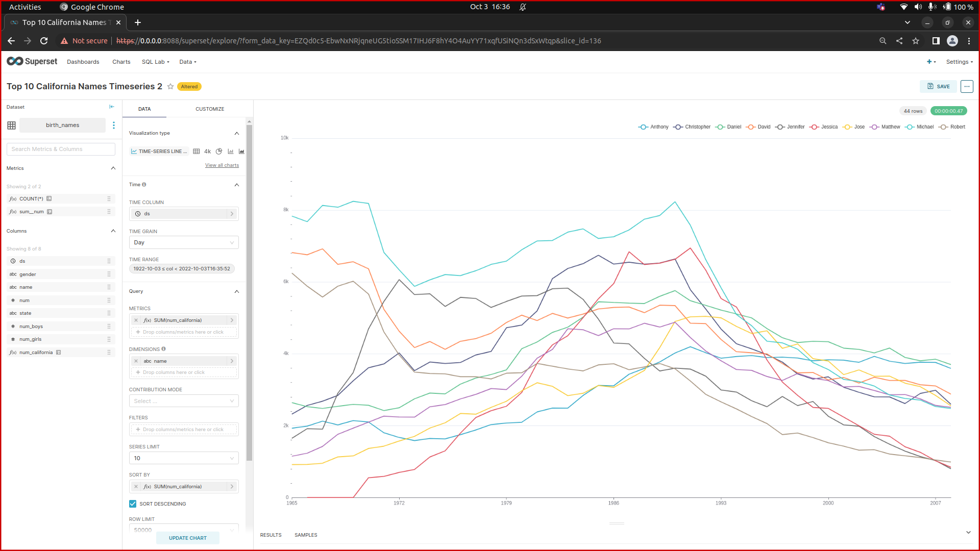Open the chart actions ellipsis menu

click(x=967, y=86)
